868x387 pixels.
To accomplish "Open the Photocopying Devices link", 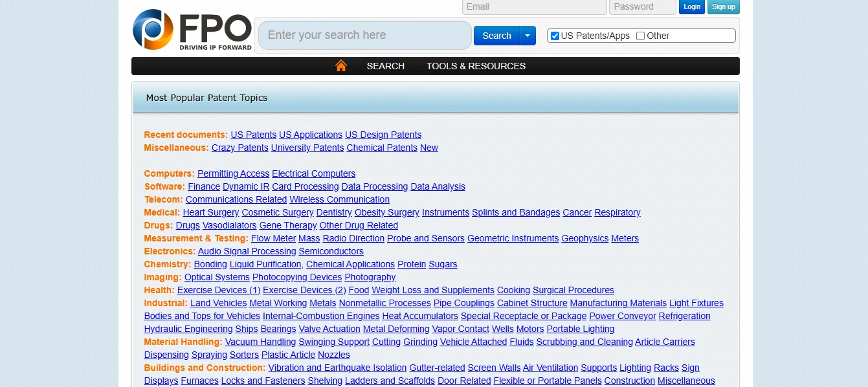I will (297, 277).
